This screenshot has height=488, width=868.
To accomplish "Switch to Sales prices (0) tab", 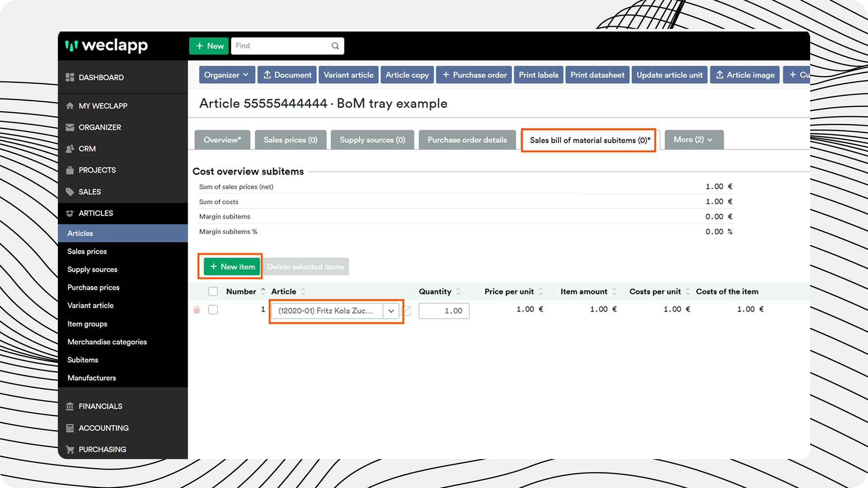I will pyautogui.click(x=291, y=140).
